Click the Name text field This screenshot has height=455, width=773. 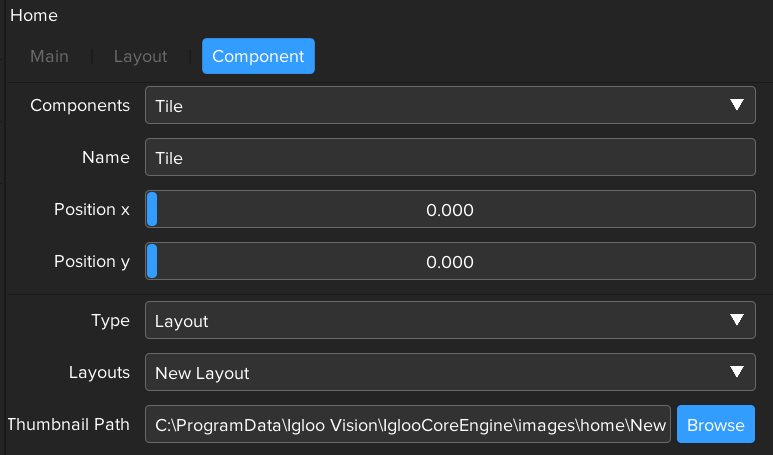click(x=450, y=158)
